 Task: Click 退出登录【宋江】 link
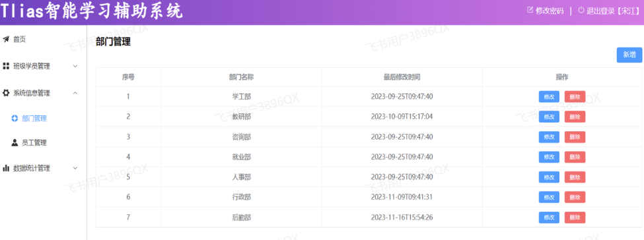(612, 11)
